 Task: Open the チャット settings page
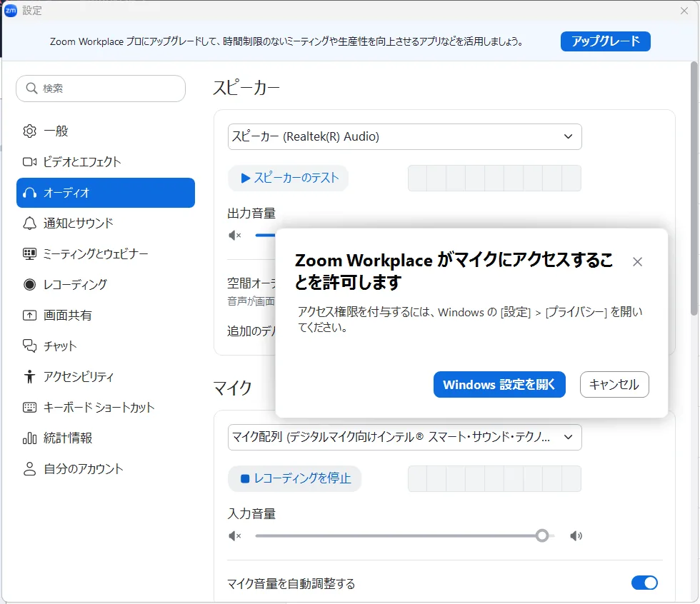106,346
